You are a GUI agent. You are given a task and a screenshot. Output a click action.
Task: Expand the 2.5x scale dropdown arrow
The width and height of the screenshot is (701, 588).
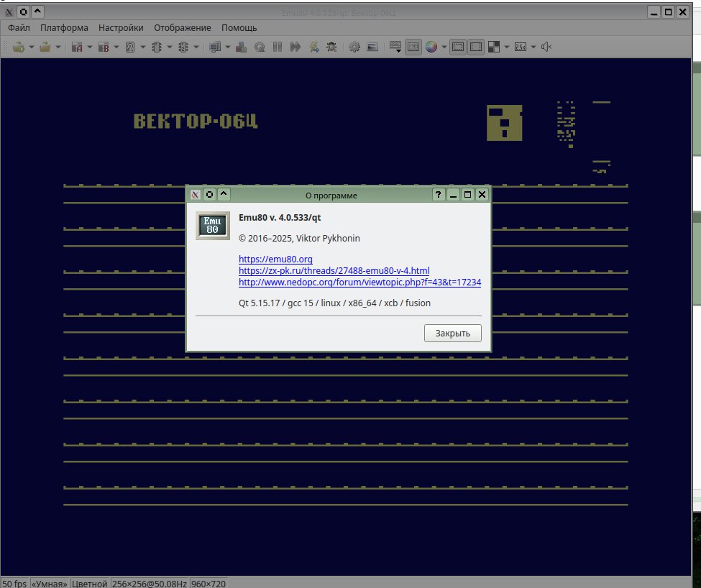coord(533,47)
